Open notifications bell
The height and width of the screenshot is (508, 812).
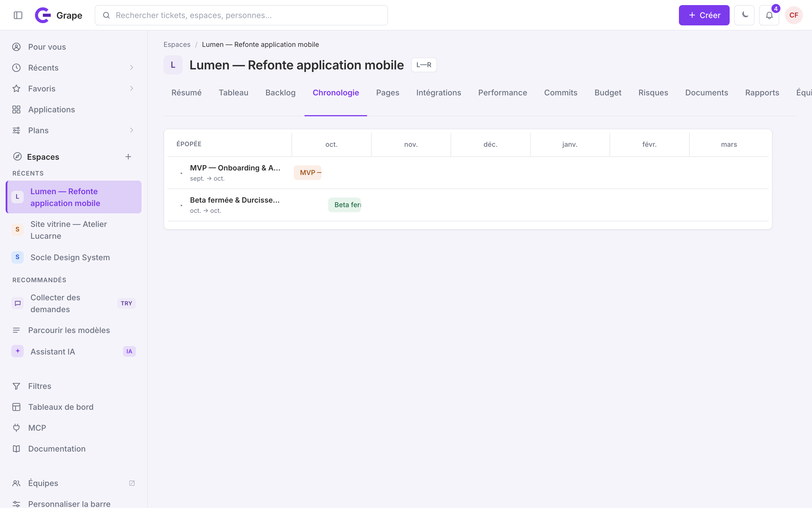pyautogui.click(x=769, y=15)
